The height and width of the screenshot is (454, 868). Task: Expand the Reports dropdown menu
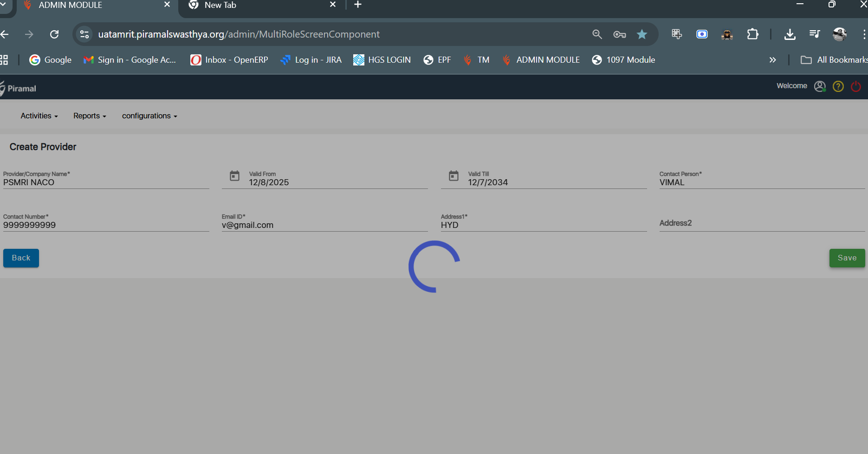(90, 116)
